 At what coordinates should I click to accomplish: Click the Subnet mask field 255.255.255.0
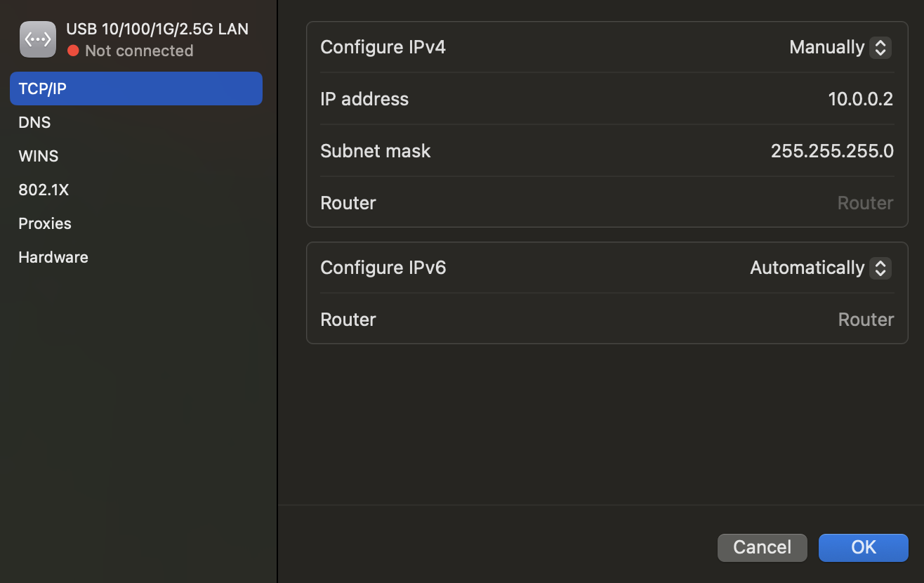[x=832, y=151]
